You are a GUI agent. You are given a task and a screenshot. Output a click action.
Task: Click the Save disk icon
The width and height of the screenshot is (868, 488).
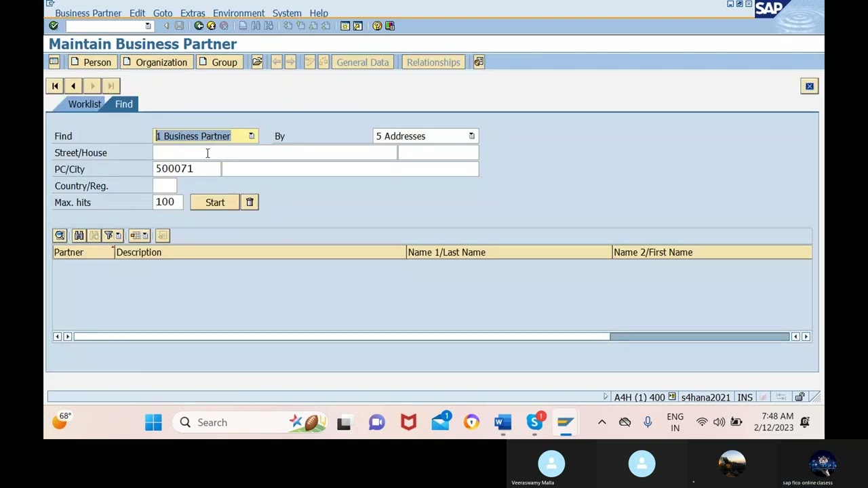pyautogui.click(x=179, y=26)
